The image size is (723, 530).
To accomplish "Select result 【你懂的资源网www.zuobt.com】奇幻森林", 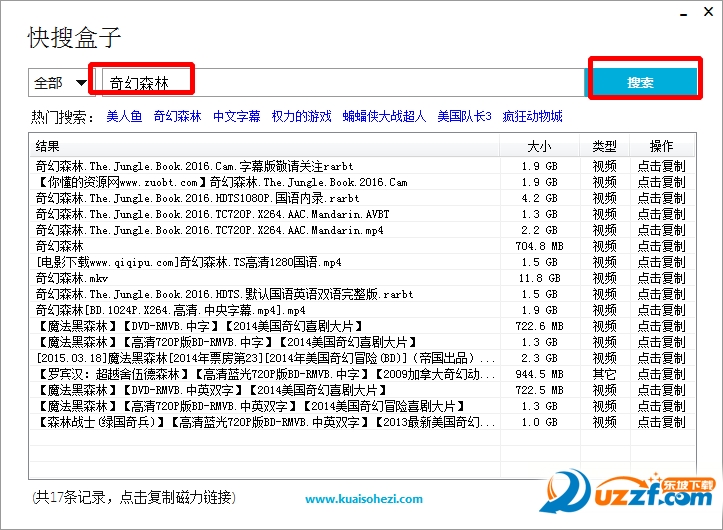I will coord(222,182).
